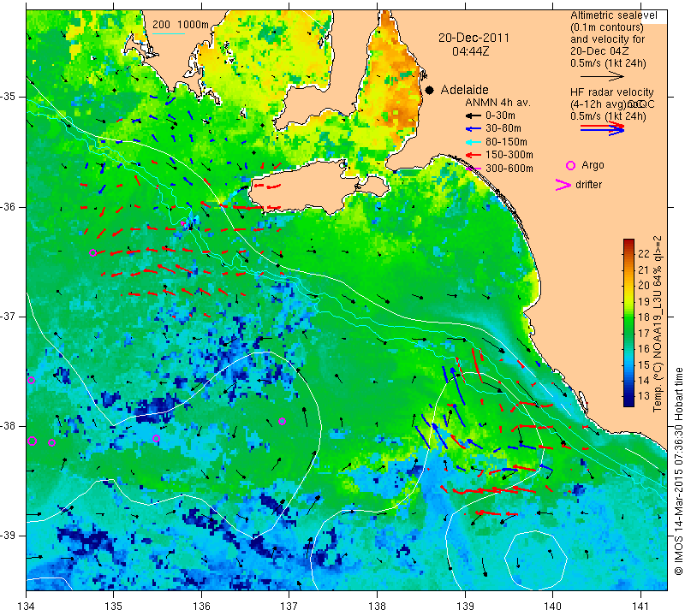This screenshot has height=616, width=685.
Task: Click the dark red top of temperature colorbar
Action: click(x=628, y=242)
